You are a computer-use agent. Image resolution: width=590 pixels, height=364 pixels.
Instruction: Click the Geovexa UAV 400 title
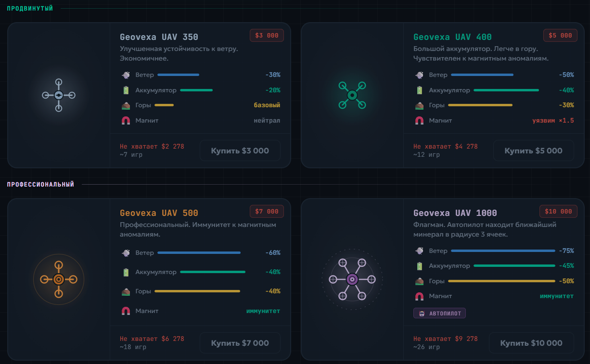452,37
